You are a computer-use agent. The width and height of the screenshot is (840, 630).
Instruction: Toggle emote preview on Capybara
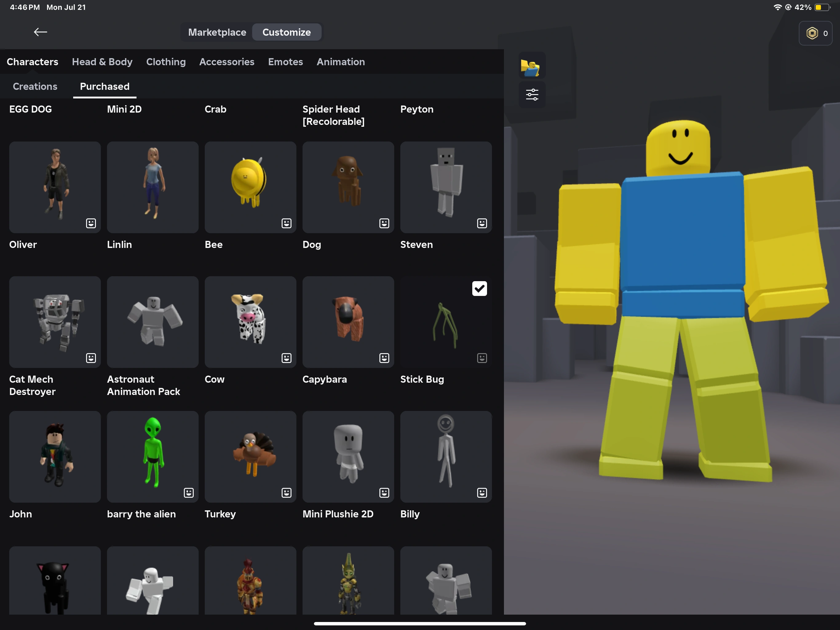384,357
